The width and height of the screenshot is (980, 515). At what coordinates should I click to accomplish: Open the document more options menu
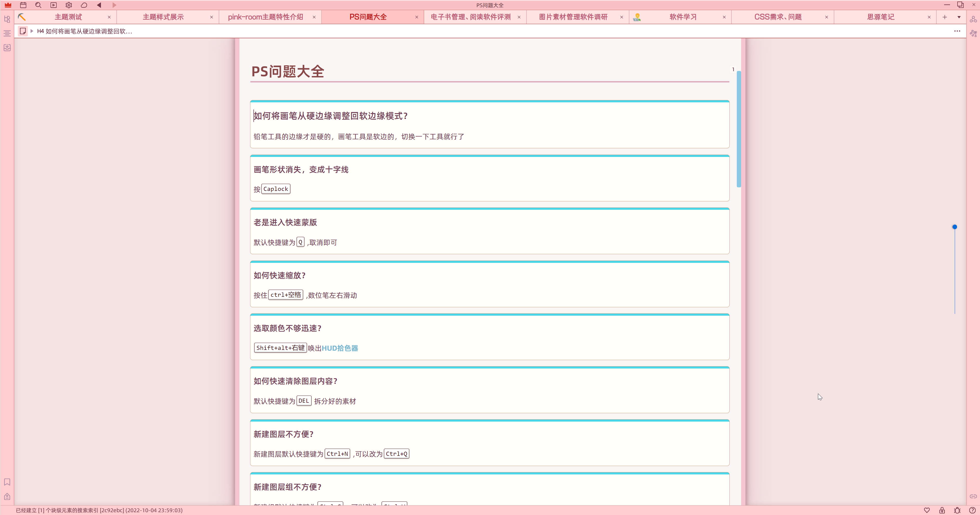957,31
